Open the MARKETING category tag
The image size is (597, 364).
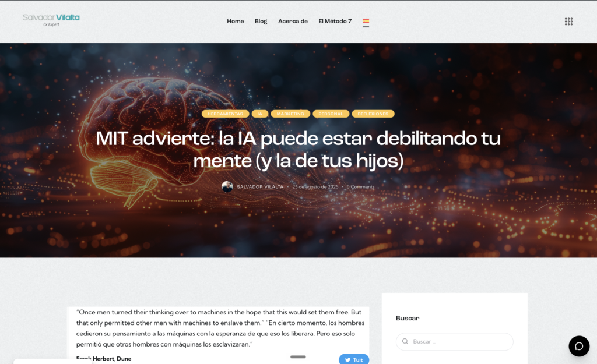(x=290, y=114)
